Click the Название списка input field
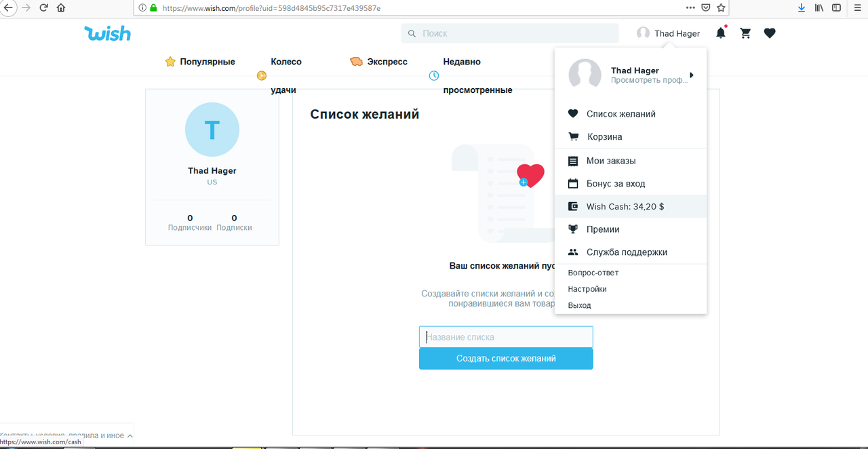Screen dimensions: 868x449 tap(506, 337)
